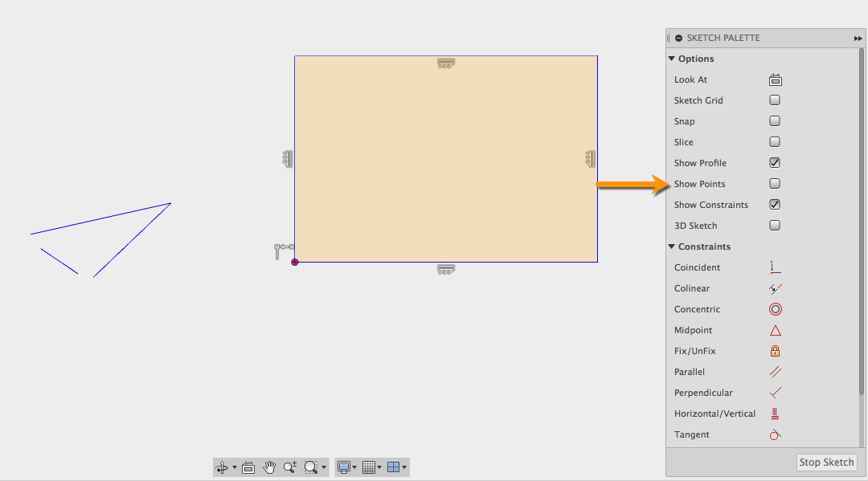The height and width of the screenshot is (481, 868).
Task: Expand the Viewports dropdown arrow
Action: (404, 467)
